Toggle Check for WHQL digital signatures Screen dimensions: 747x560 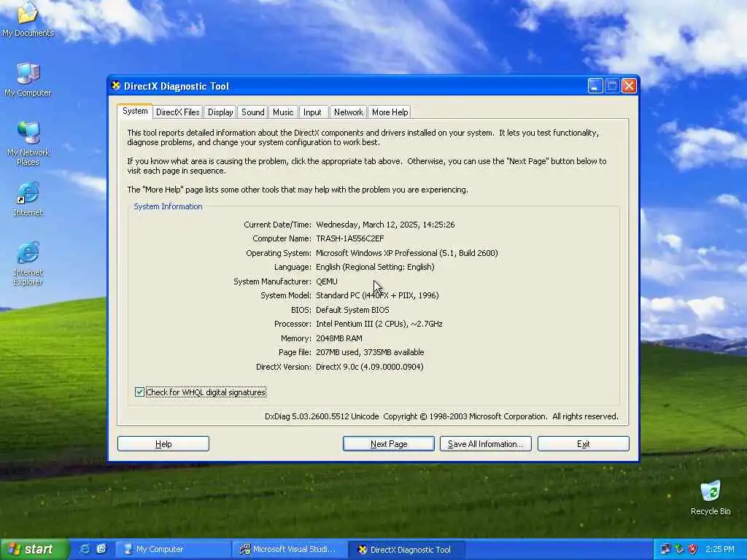(201, 392)
